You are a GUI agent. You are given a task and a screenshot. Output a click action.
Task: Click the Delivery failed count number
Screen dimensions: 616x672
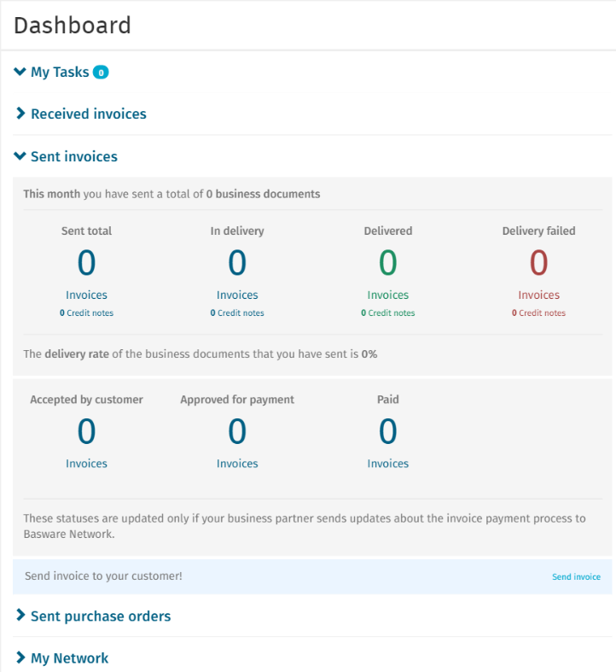point(539,263)
